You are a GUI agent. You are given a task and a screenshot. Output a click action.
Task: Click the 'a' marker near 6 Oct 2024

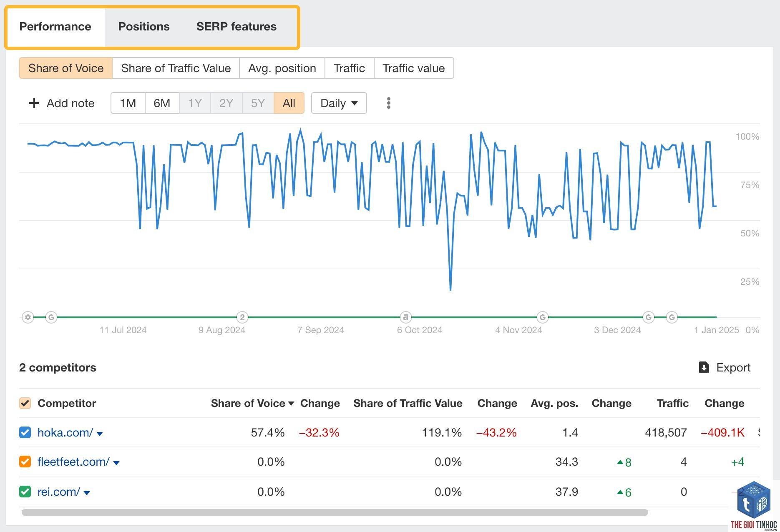[x=405, y=317]
